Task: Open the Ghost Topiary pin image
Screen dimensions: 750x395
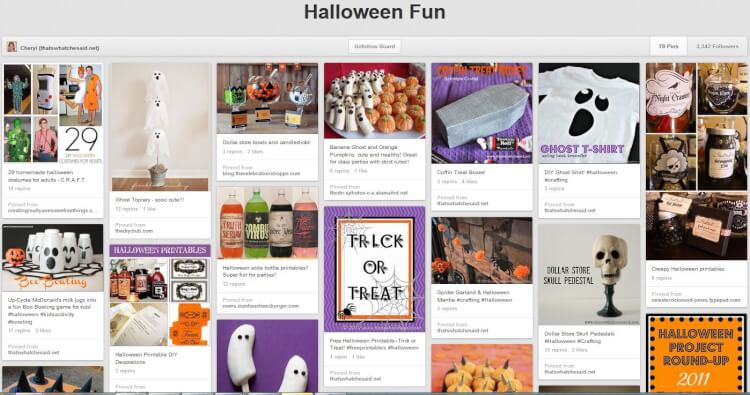Action: (160, 127)
